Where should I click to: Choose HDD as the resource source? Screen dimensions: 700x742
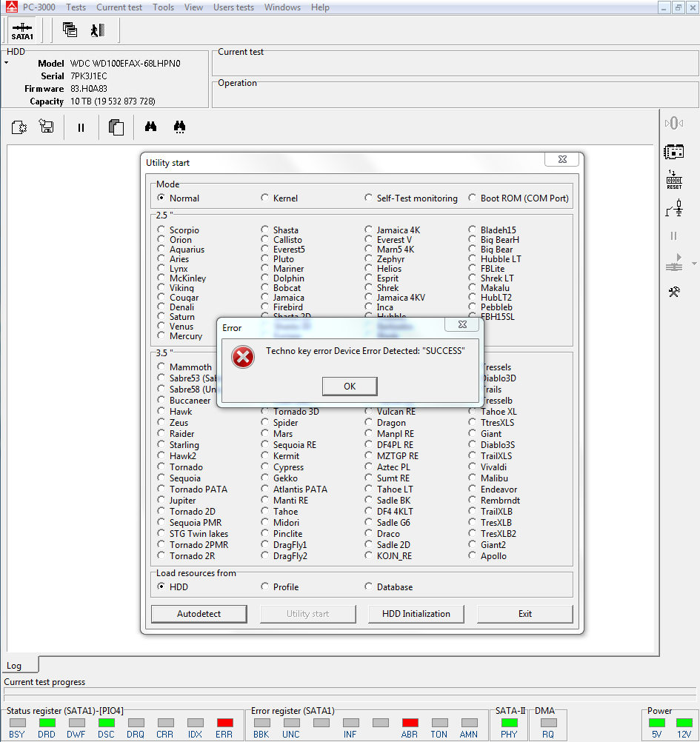[x=161, y=586]
